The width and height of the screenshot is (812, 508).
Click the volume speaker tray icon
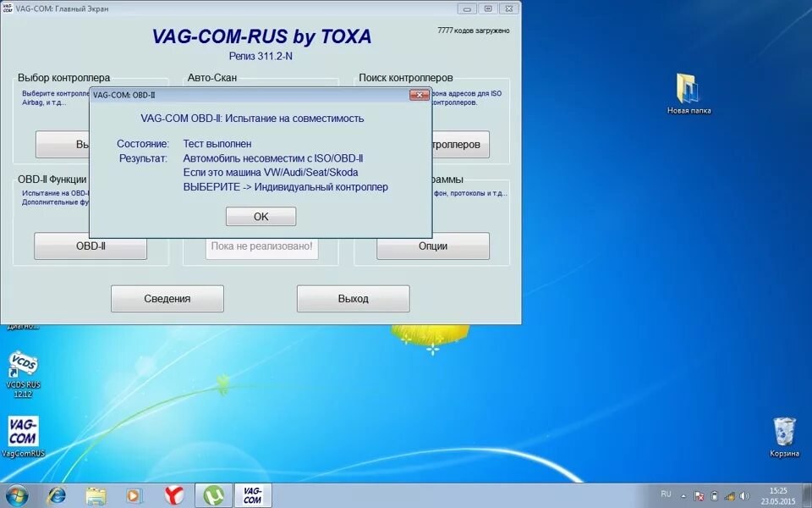(x=744, y=497)
